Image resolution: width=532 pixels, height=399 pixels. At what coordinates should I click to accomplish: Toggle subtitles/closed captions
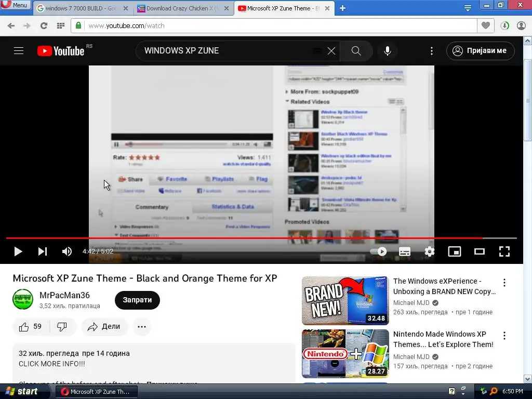[x=404, y=251]
